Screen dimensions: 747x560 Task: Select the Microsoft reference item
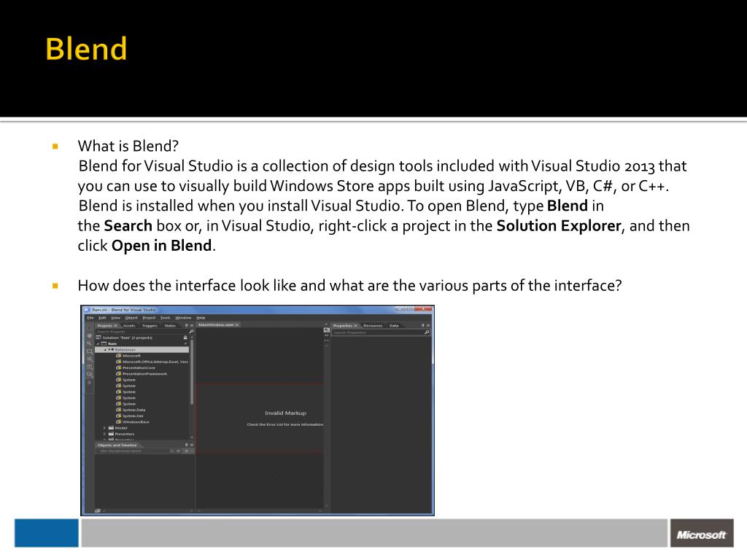131,356
